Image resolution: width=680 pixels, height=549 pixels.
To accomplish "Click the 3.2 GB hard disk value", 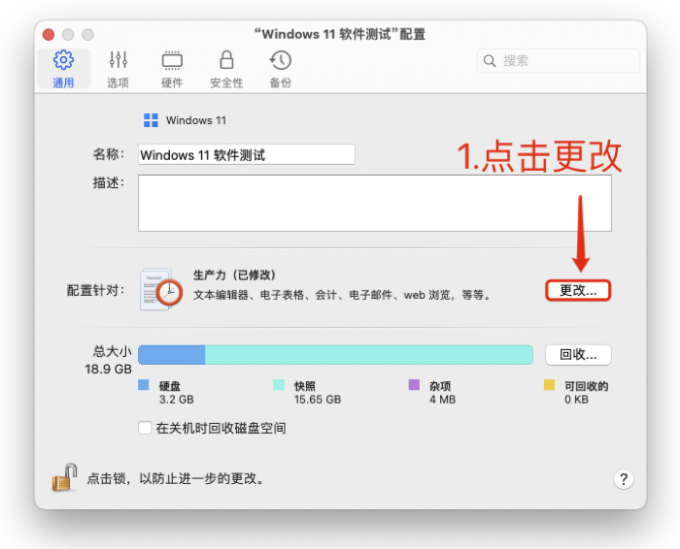I will (x=176, y=399).
